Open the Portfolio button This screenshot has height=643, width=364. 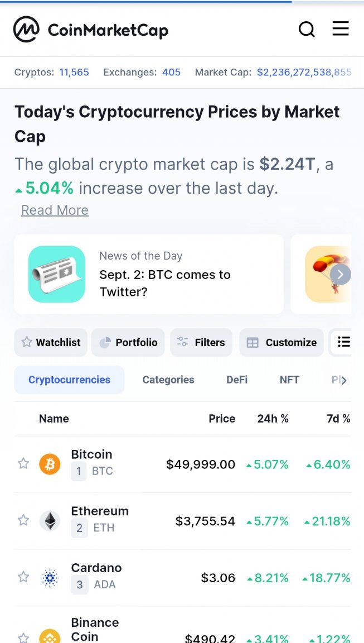[x=128, y=343]
